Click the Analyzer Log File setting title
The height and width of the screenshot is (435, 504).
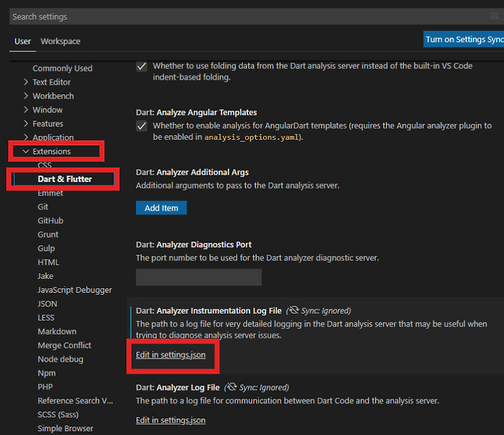tap(178, 387)
